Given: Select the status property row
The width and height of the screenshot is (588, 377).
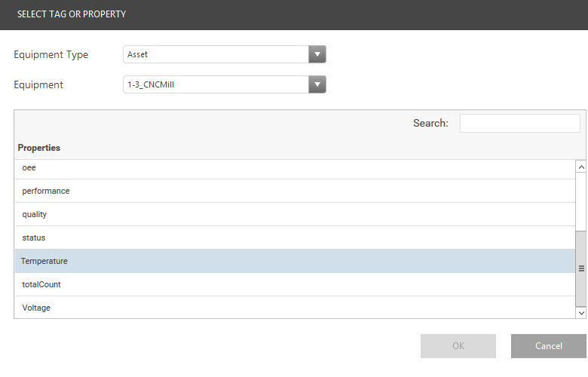Looking at the screenshot, I should (294, 238).
